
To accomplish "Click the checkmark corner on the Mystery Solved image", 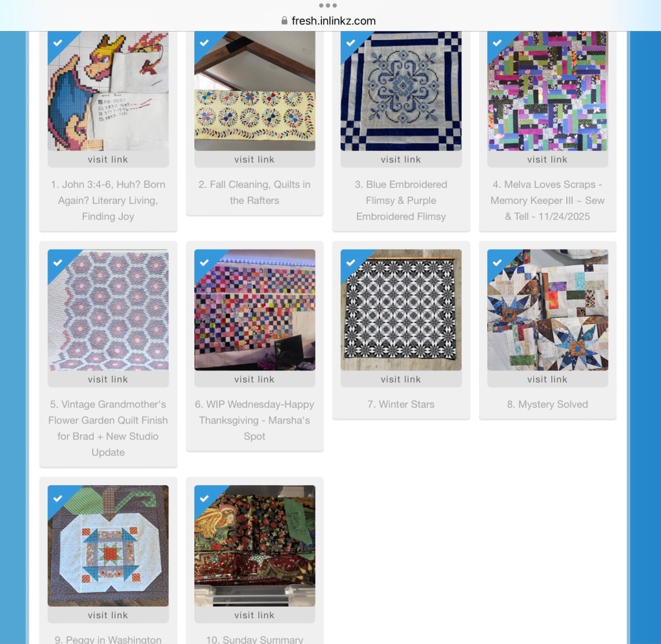I will 497,263.
